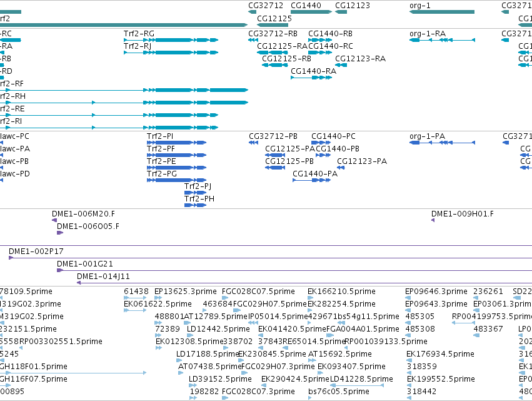Click the CG1440 gene arrow bar
The width and height of the screenshot is (532, 401).
coord(311,12)
